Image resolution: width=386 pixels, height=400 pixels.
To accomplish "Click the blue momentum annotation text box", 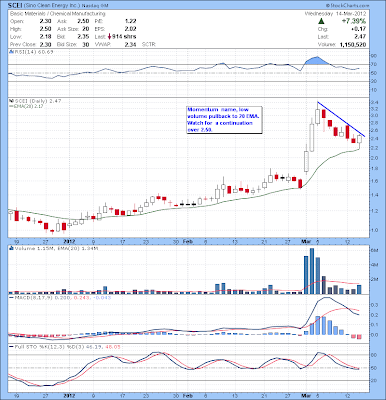I will point(225,120).
